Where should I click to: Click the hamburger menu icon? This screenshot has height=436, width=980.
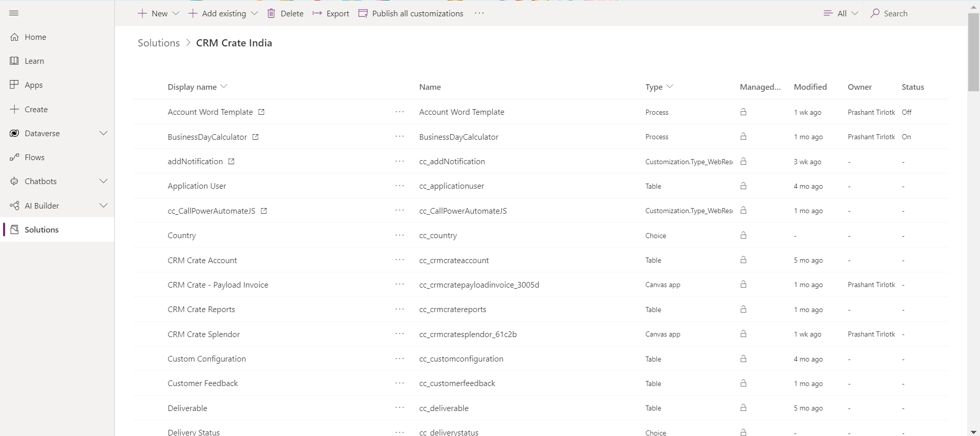tap(14, 13)
